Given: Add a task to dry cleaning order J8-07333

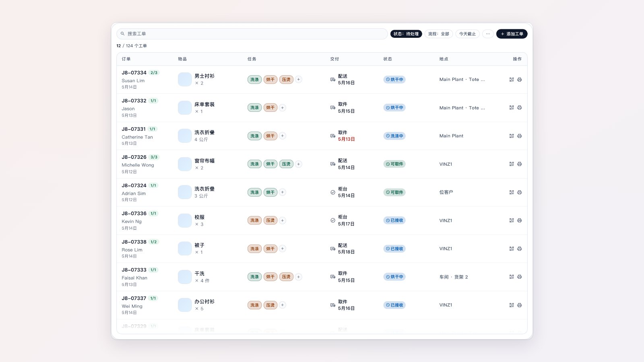Looking at the screenshot, I should (299, 277).
